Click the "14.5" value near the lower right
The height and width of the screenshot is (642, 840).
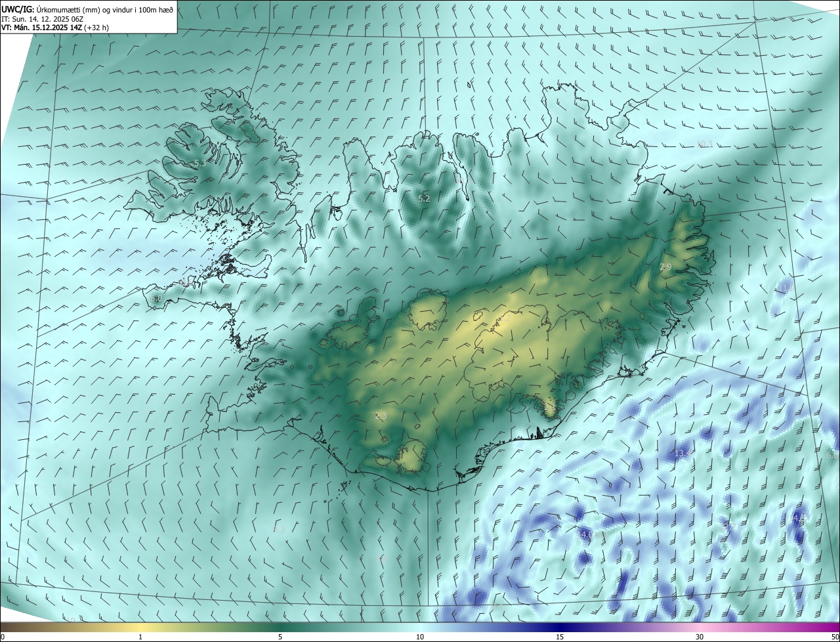point(798,519)
